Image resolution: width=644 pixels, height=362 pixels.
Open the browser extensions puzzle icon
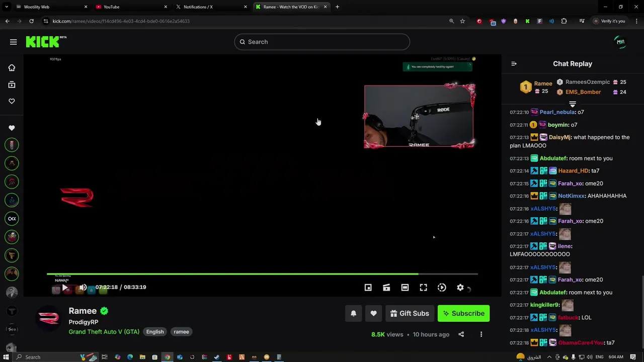pos(564,21)
